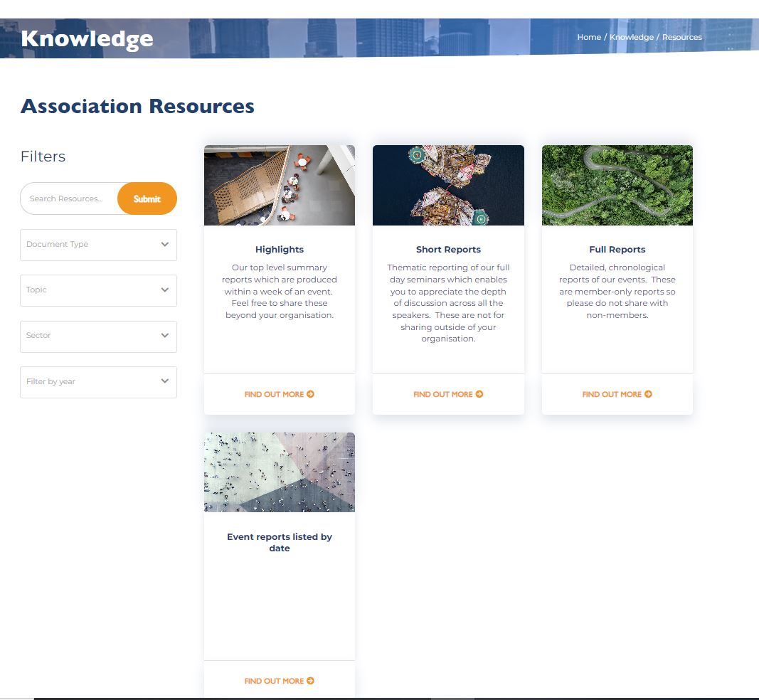Expand the Topic filter dropdown
Image resolution: width=759 pixels, height=700 pixels.
pos(98,290)
